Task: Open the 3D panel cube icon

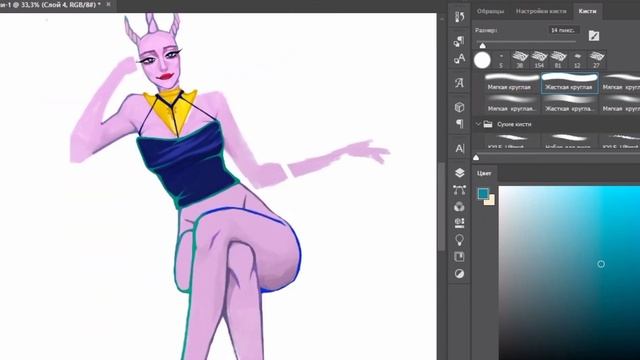Action: tap(459, 107)
